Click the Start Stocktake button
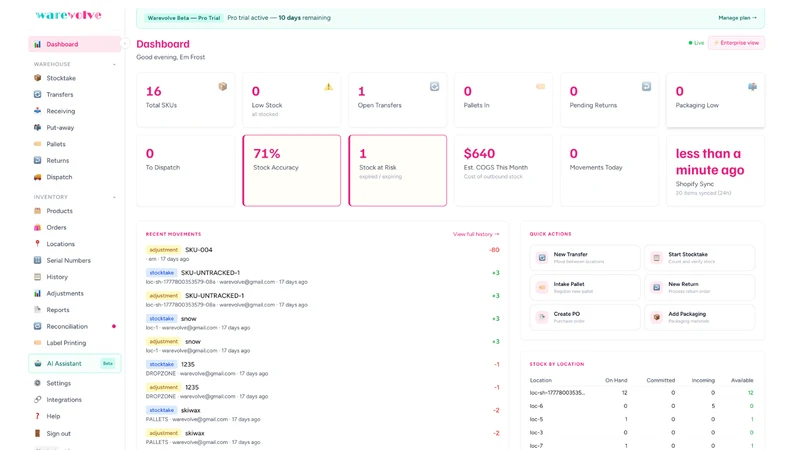 click(x=699, y=258)
